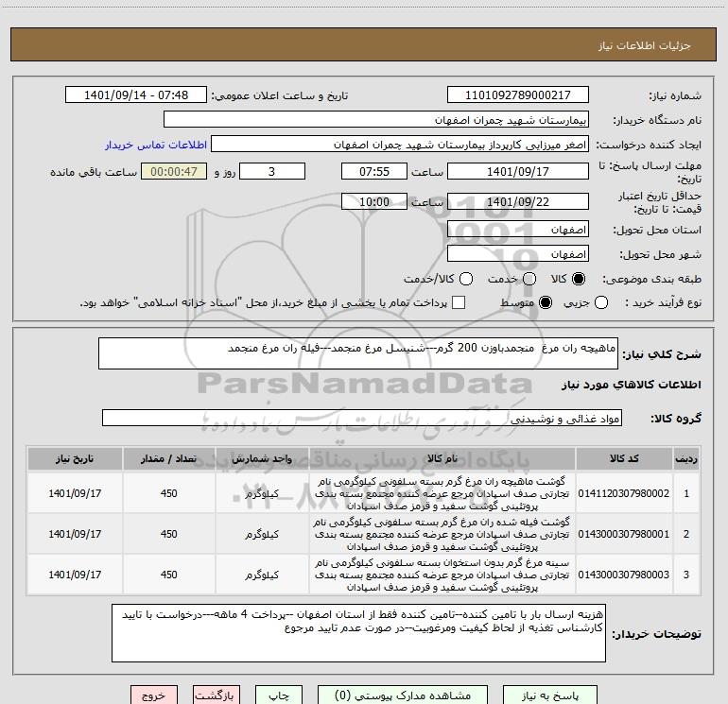
Task: Click the اطلاعات کالاهای مورد نیاز heading
Action: point(631,385)
